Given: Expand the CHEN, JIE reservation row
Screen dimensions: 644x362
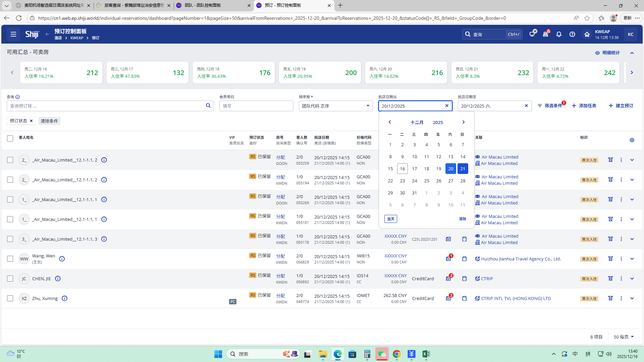Looking at the screenshot, I should point(632,279).
